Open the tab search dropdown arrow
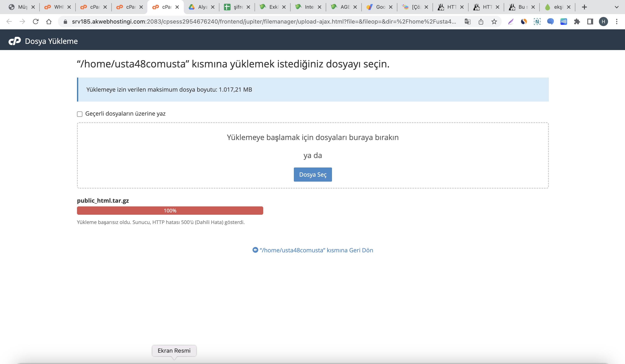625x364 pixels. coord(617,7)
